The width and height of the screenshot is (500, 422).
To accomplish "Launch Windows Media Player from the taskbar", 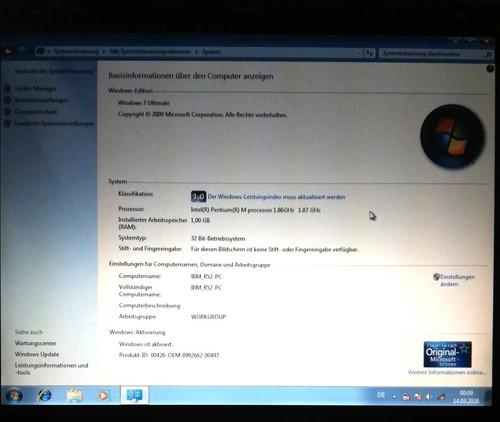I will [103, 396].
